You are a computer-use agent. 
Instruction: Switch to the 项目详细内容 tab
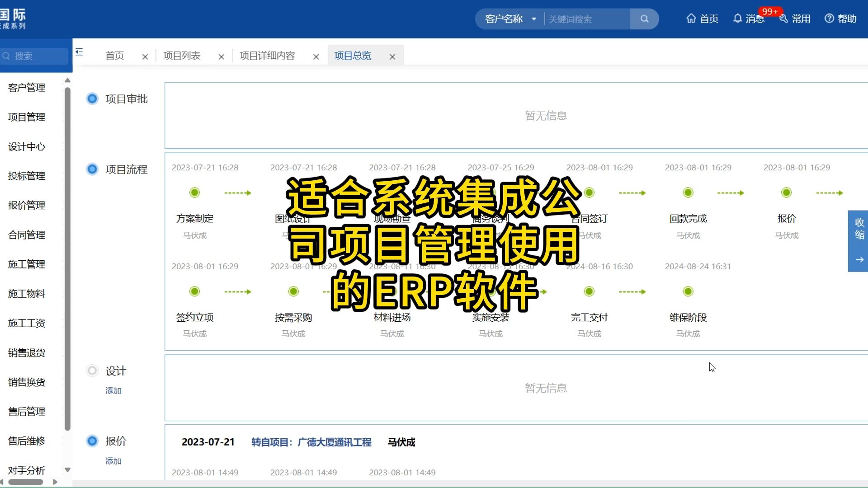[267, 56]
